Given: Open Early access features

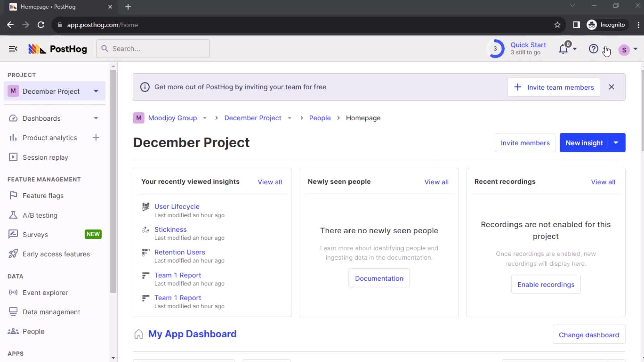Looking at the screenshot, I should pyautogui.click(x=56, y=254).
